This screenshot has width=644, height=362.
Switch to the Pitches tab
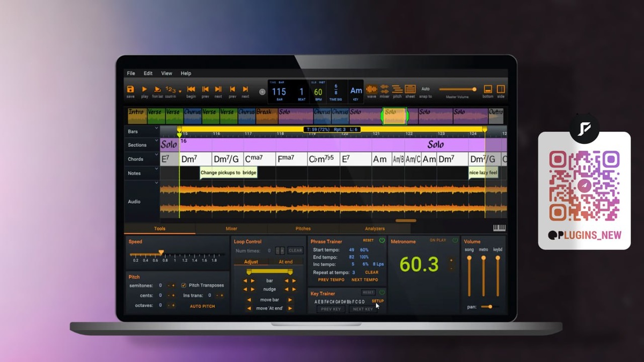tap(303, 228)
